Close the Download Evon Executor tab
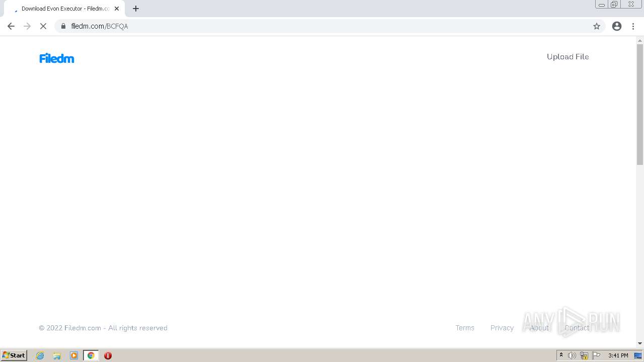Image resolution: width=644 pixels, height=362 pixels. click(x=117, y=9)
